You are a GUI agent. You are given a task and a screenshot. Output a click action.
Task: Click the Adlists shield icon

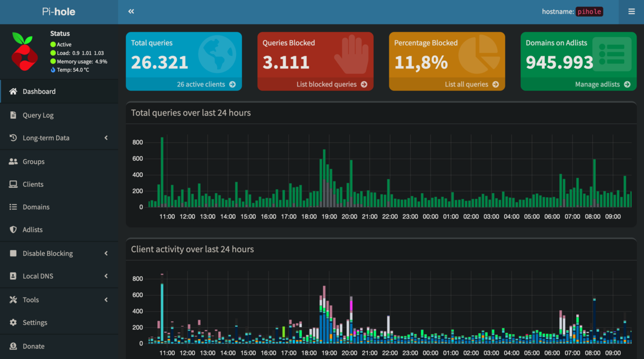13,229
